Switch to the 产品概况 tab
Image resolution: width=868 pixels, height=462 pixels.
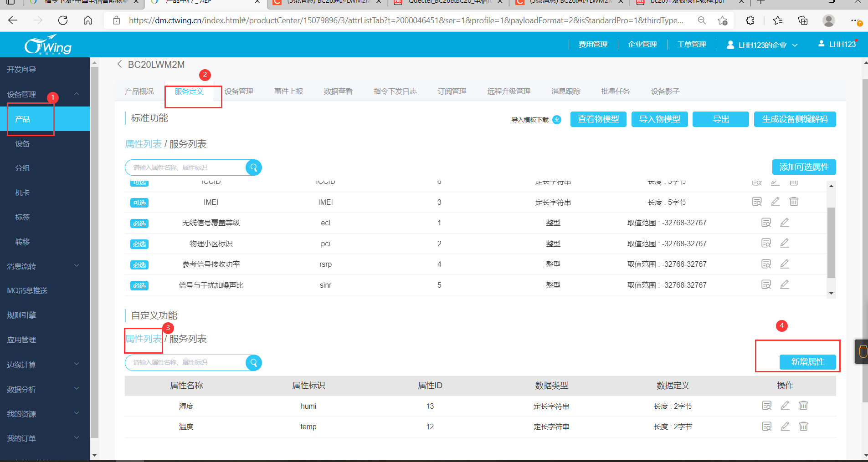[139, 91]
